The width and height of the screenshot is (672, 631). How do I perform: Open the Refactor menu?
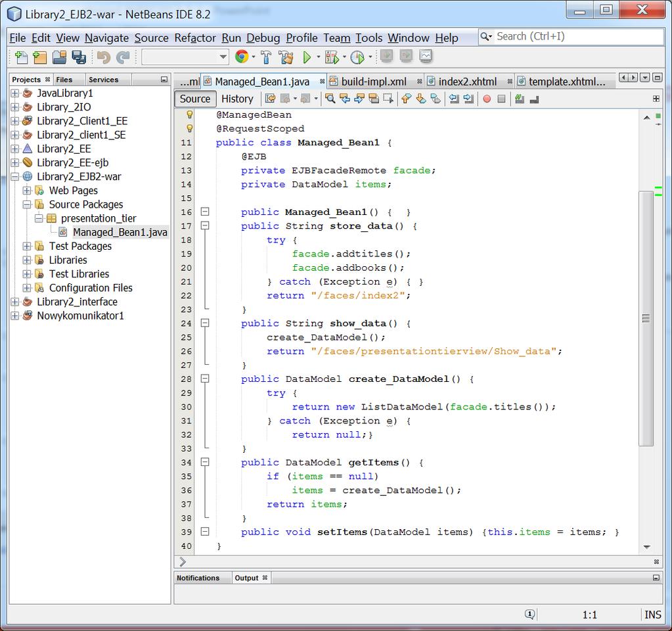click(195, 37)
